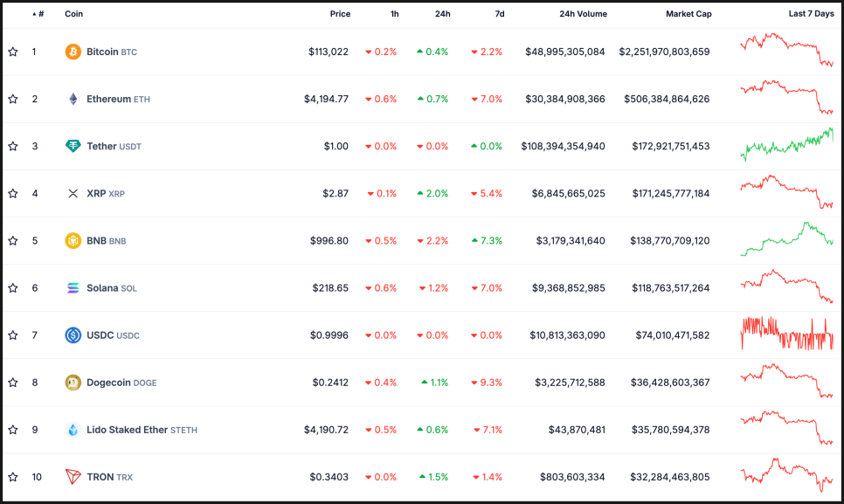This screenshot has width=844, height=504.
Task: Click the Lido Staked Ether logo icon
Action: click(x=73, y=430)
